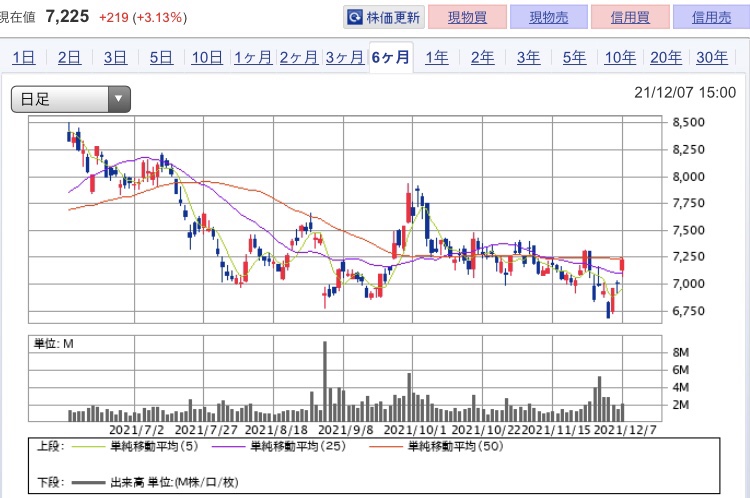The height and width of the screenshot is (498, 750).
Task: Click the price change +219 (+3.13%)
Action: 143,18
